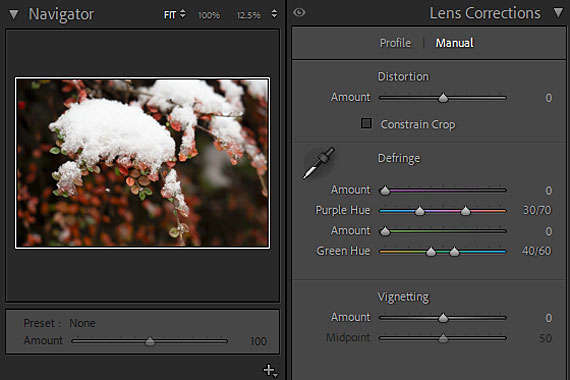Click the Distortion Amount slider handle
This screenshot has height=380, width=570.
point(443,98)
